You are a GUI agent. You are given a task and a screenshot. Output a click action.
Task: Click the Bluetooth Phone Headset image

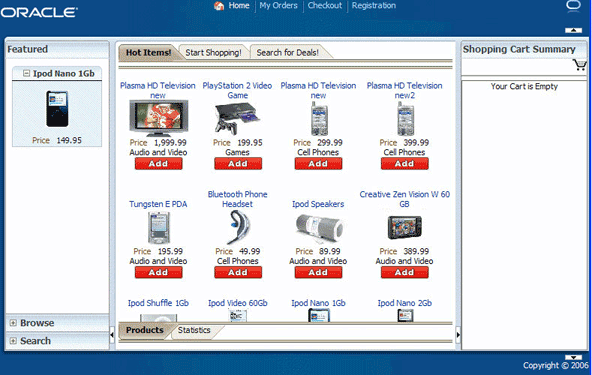click(238, 227)
